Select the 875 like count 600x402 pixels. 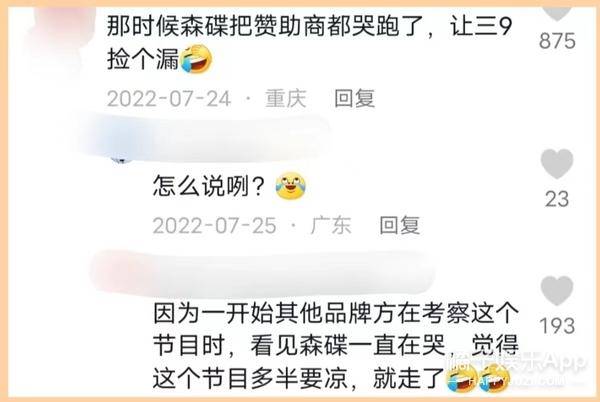(557, 41)
